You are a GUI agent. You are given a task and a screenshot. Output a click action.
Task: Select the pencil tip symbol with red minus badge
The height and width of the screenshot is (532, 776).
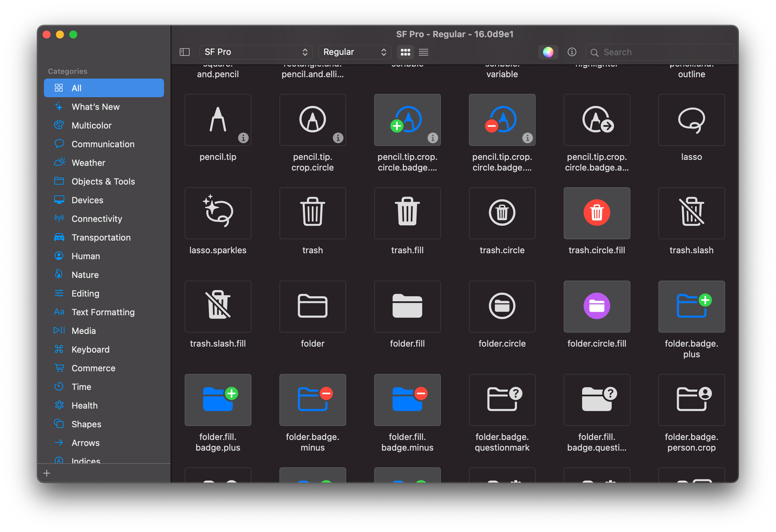point(502,120)
